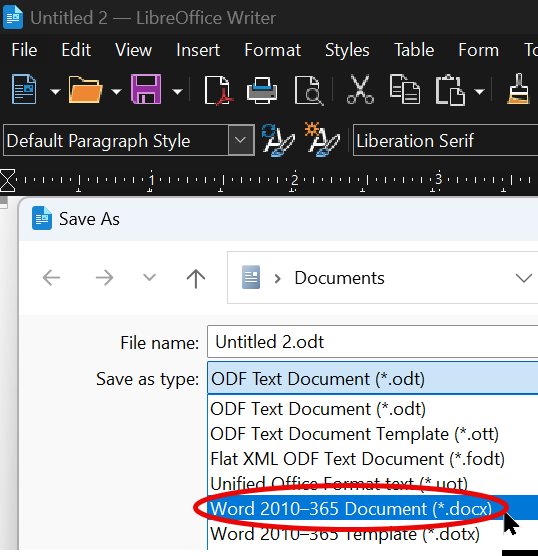Click the document icon in address bar

[x=251, y=277]
